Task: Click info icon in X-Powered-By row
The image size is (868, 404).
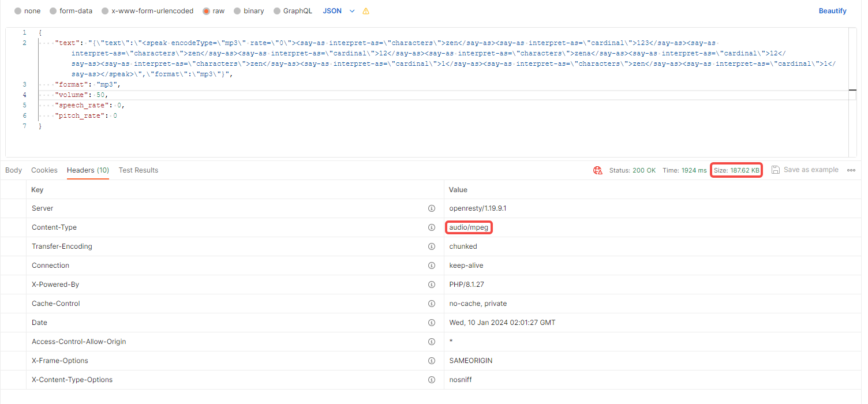Action: click(431, 285)
